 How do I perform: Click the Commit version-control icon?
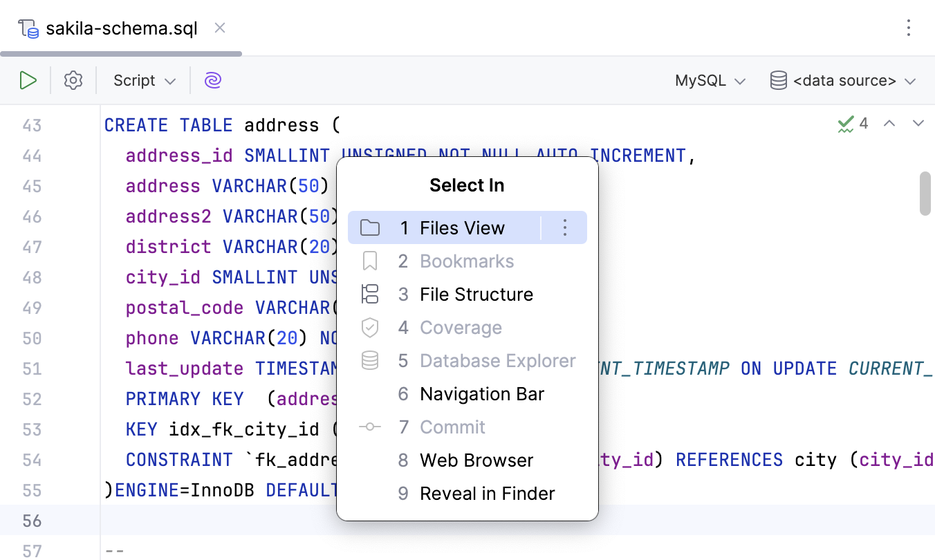pyautogui.click(x=370, y=427)
